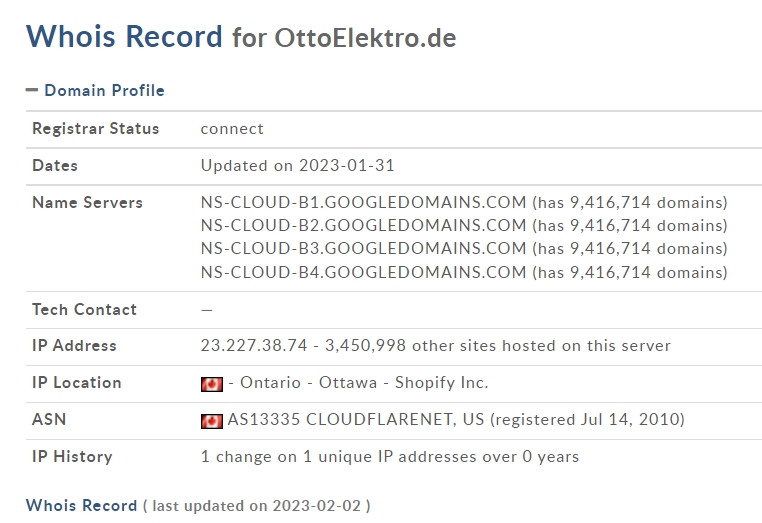
Task: Click the Shopify Inc. location text
Action: point(441,383)
